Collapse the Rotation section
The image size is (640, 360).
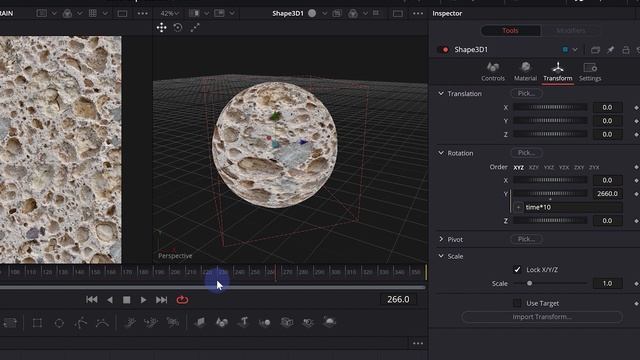tap(441, 153)
